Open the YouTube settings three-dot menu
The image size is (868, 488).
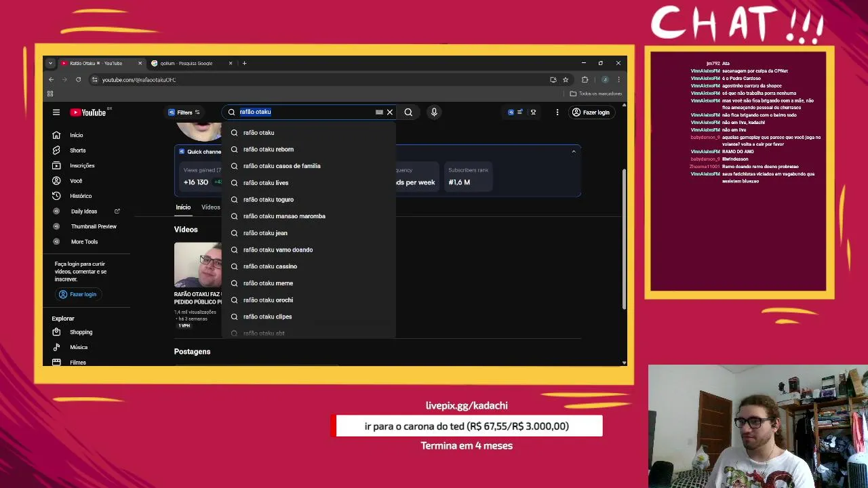coord(557,113)
